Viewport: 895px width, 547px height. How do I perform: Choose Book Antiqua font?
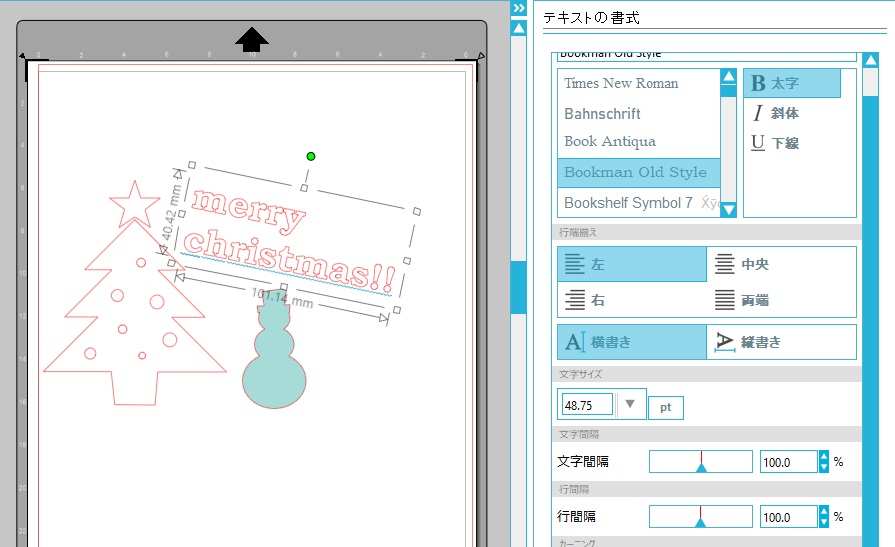[610, 142]
